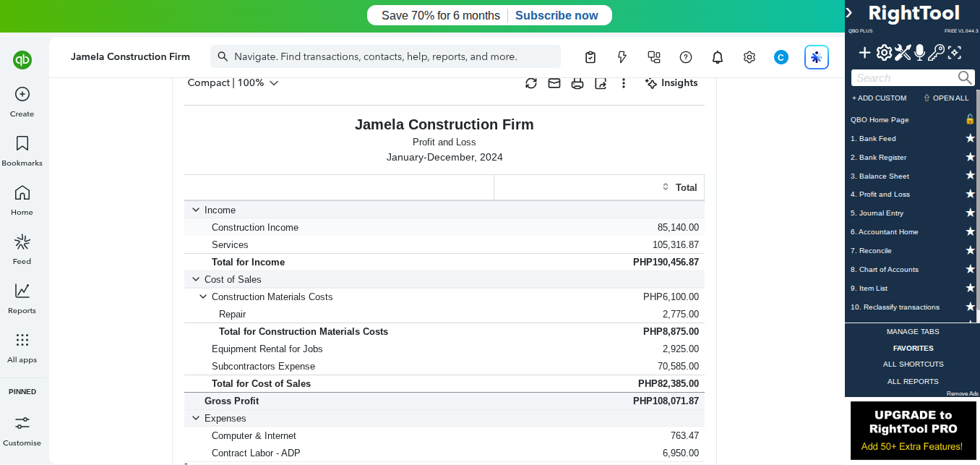The height and width of the screenshot is (465, 980).
Task: Collapse Construction Materials Costs group
Action: (x=203, y=297)
